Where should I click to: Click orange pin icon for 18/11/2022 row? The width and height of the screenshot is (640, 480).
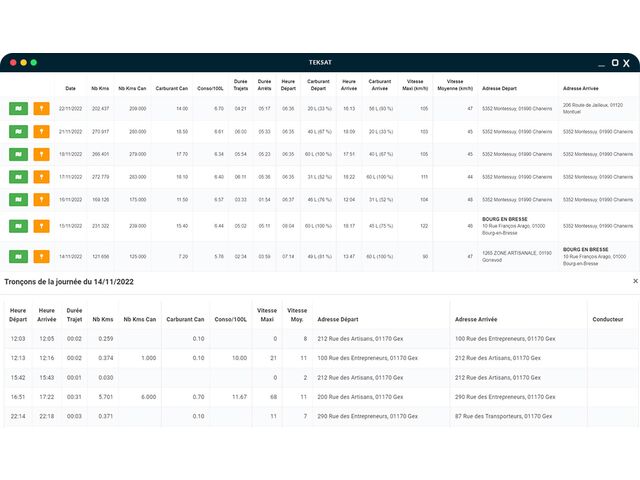(x=41, y=154)
